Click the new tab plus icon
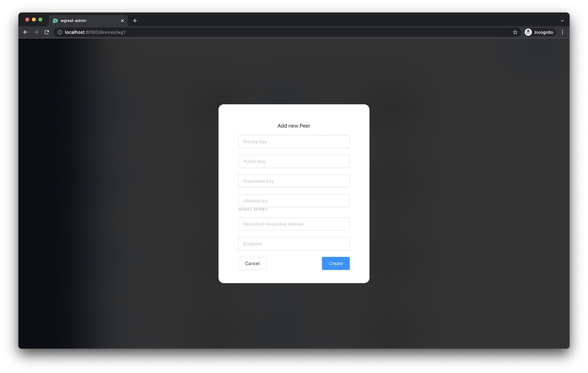The width and height of the screenshot is (588, 373). tap(134, 21)
